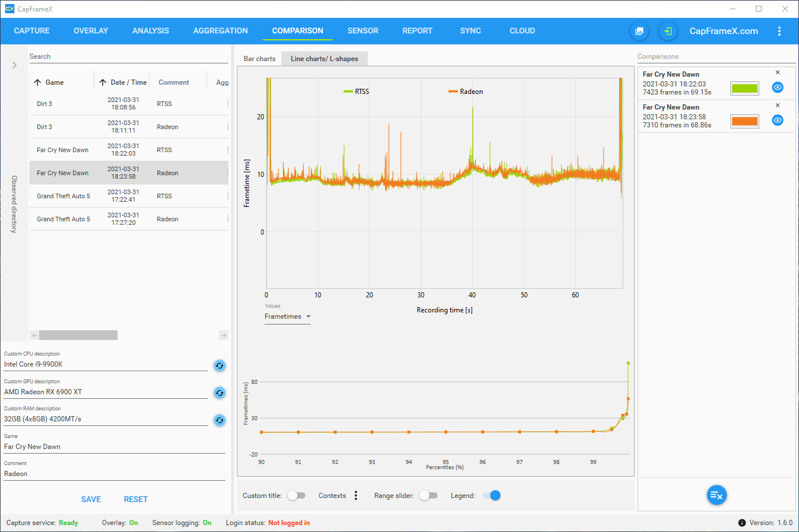
Task: Open the Contexts three-dot options
Action: coord(356,496)
